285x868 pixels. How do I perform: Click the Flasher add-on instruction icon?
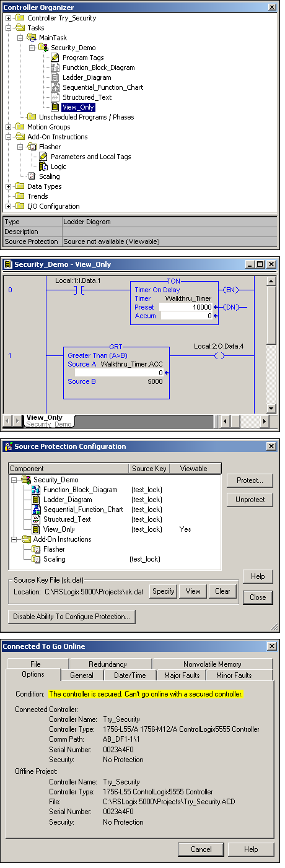(x=32, y=147)
